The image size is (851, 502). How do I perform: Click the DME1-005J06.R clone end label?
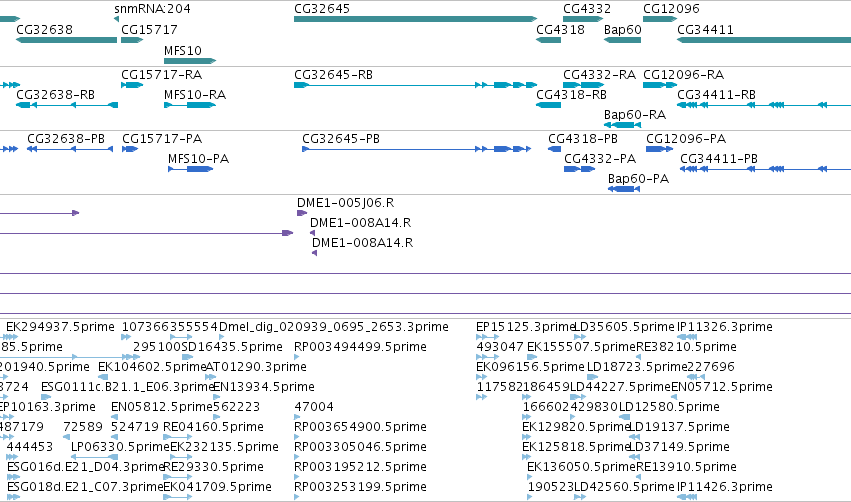[x=346, y=202]
